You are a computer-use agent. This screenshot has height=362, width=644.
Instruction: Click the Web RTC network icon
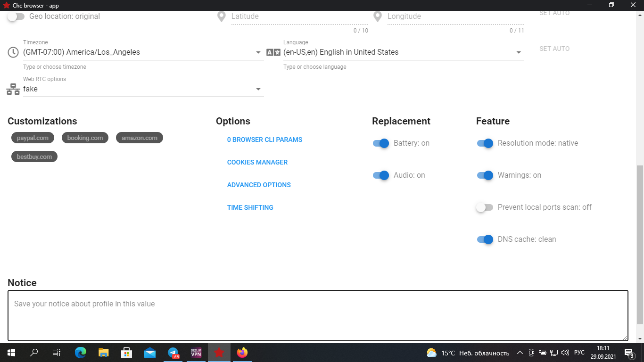pyautogui.click(x=13, y=89)
